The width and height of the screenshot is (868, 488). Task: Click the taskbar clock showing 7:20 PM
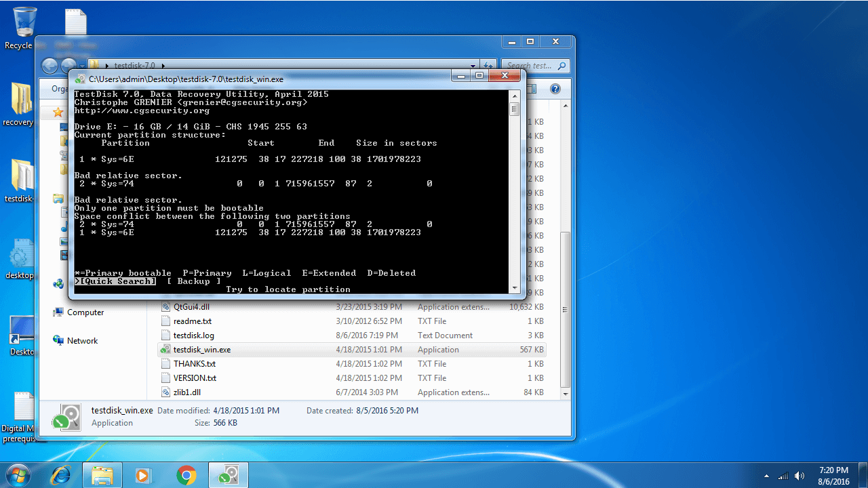pyautogui.click(x=833, y=475)
